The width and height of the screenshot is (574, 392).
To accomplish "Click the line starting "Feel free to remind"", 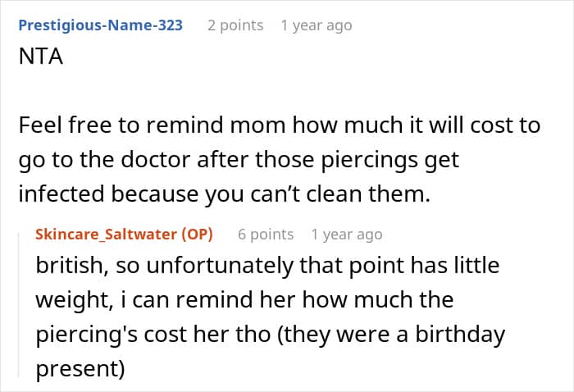I will (x=279, y=125).
